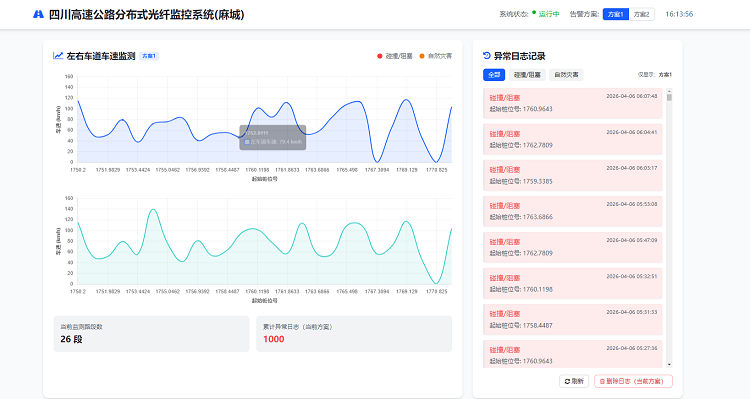
Task: Click the 系统状态 label in header
Action: [x=514, y=14]
